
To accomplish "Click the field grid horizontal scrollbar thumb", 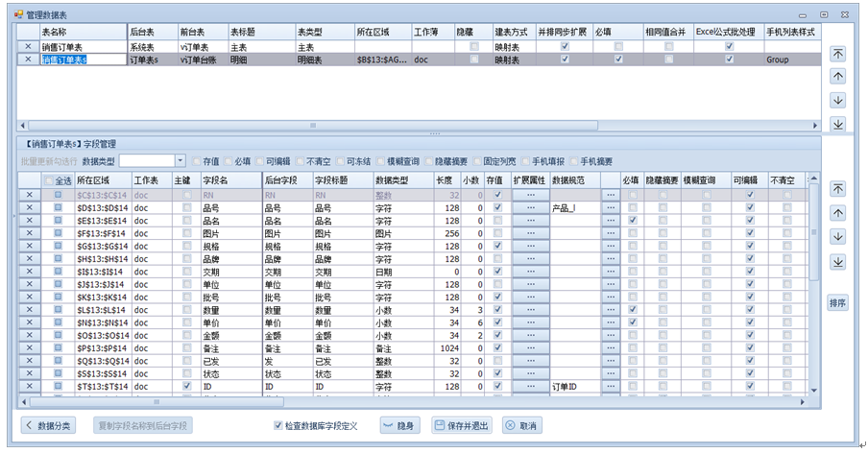I will tap(157, 402).
